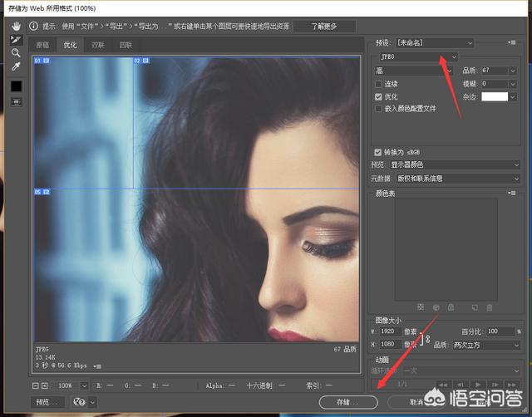Click the H height field 1080
This screenshot has width=532, height=417.
[x=390, y=344]
